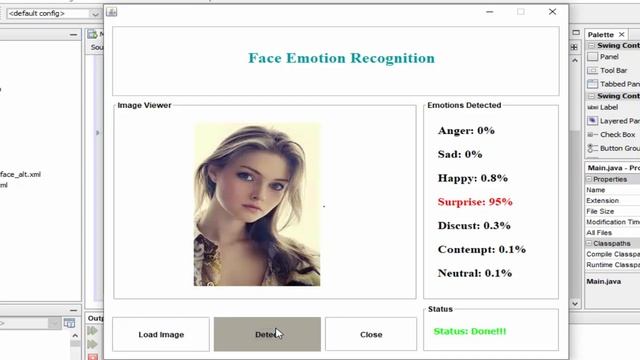The width and height of the screenshot is (640, 360).
Task: Select the Layered Pane component in Palette
Action: click(613, 121)
